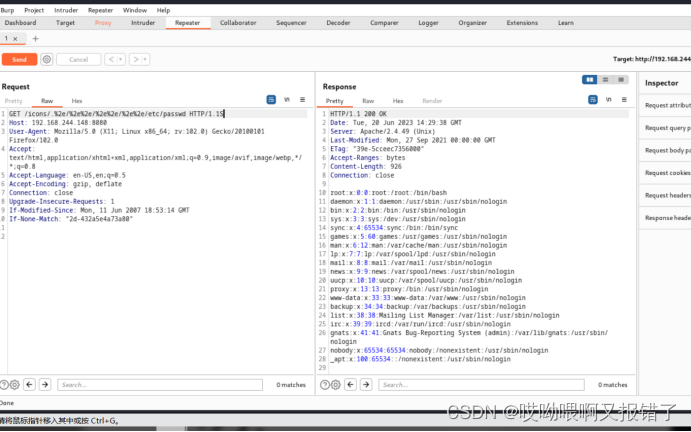Click the Request search input field
Image resolution: width=691 pixels, height=432 pixels.
click(160, 385)
